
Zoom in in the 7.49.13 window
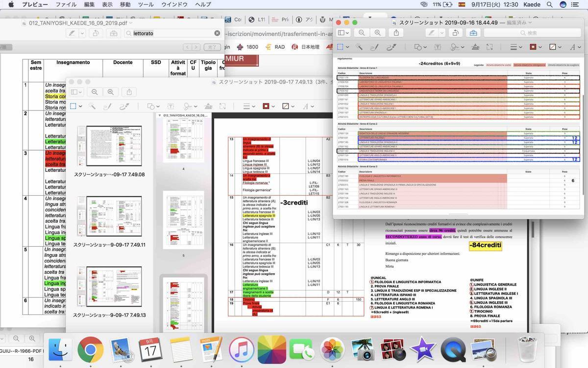[111, 92]
